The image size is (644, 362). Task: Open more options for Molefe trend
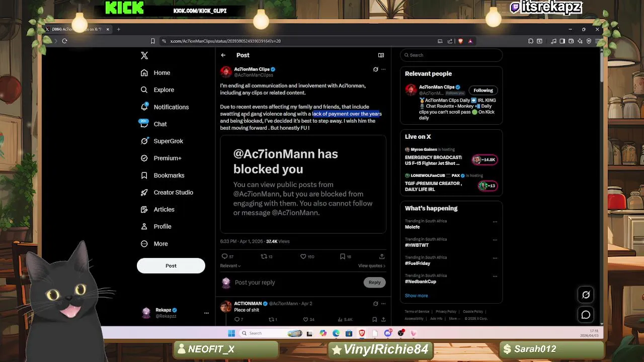coord(495,222)
